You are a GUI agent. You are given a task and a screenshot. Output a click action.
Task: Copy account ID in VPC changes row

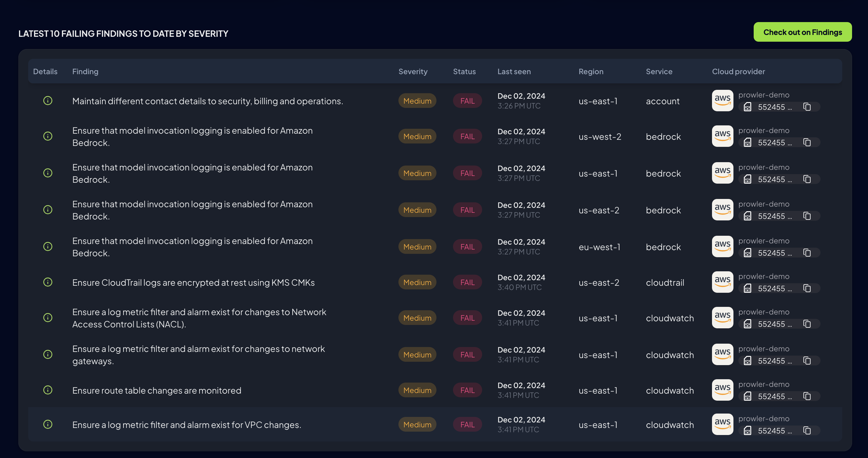pyautogui.click(x=807, y=431)
